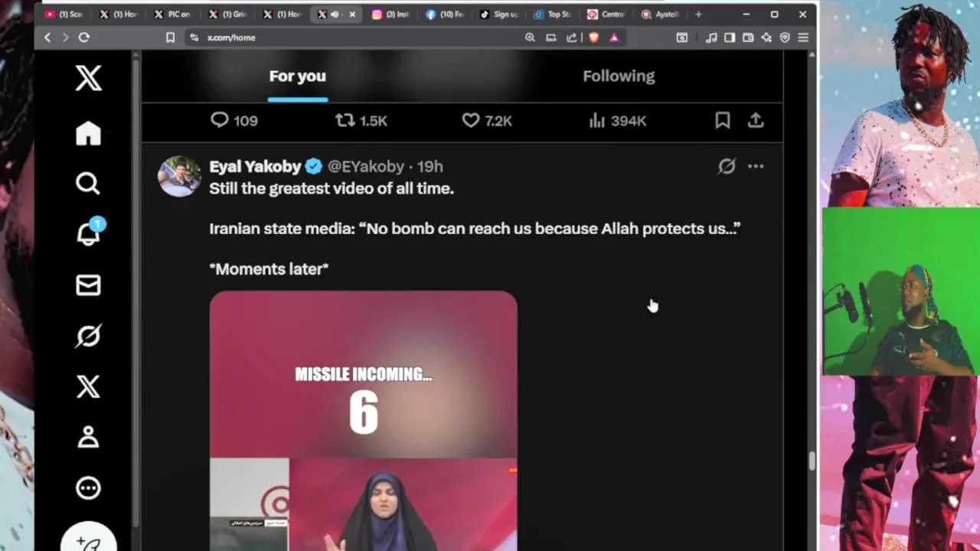Open Notifications bell with badge
Image resolution: width=980 pixels, height=551 pixels.
coord(90,233)
